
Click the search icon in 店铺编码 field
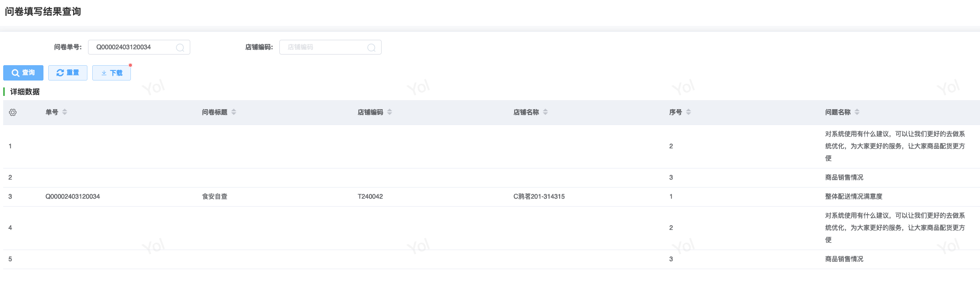372,48
